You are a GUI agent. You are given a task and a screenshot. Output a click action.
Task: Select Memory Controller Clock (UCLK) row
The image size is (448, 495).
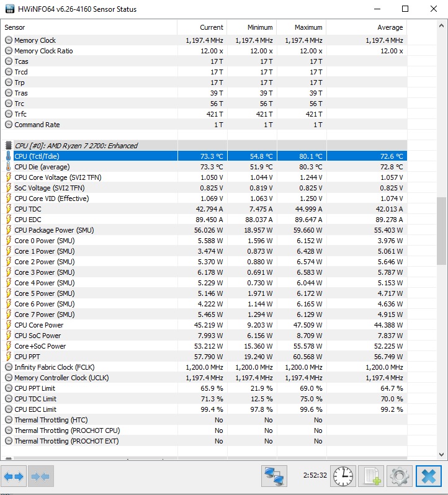[x=204, y=378]
